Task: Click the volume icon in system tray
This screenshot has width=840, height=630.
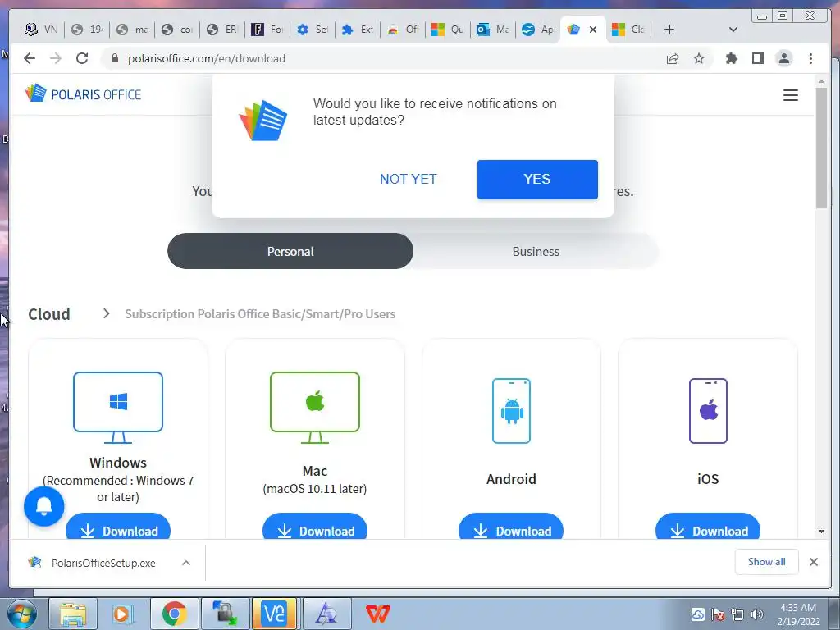Action: pos(757,614)
